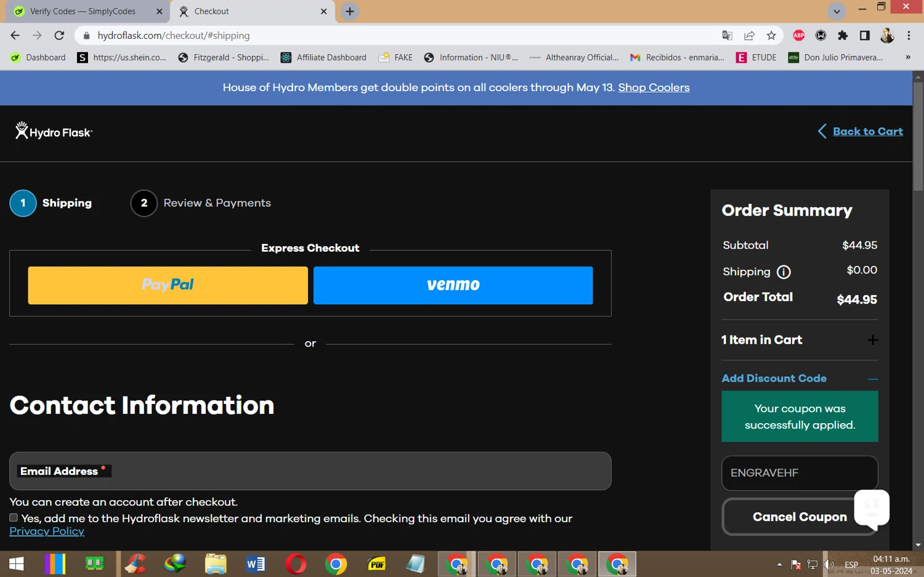Screen dimensions: 924x577
Task: Click the volume speaker tray icon
Action: tap(829, 564)
